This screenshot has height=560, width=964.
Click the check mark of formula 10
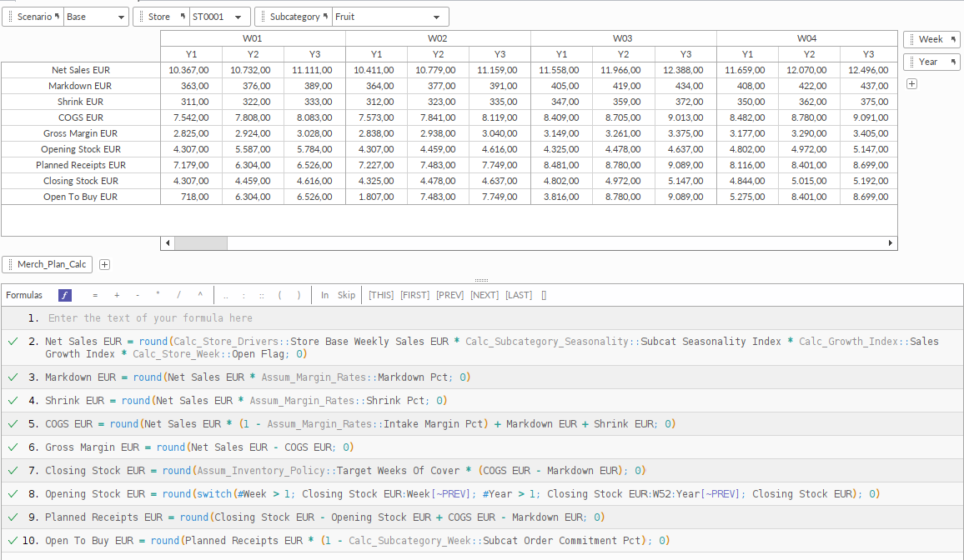(13, 541)
